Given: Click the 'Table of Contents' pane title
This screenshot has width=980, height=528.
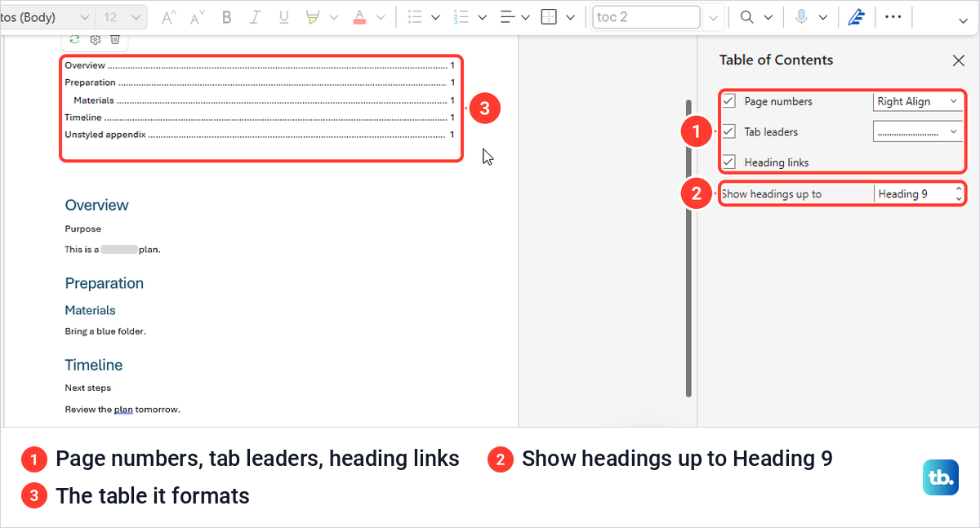Looking at the screenshot, I should pyautogui.click(x=776, y=60).
